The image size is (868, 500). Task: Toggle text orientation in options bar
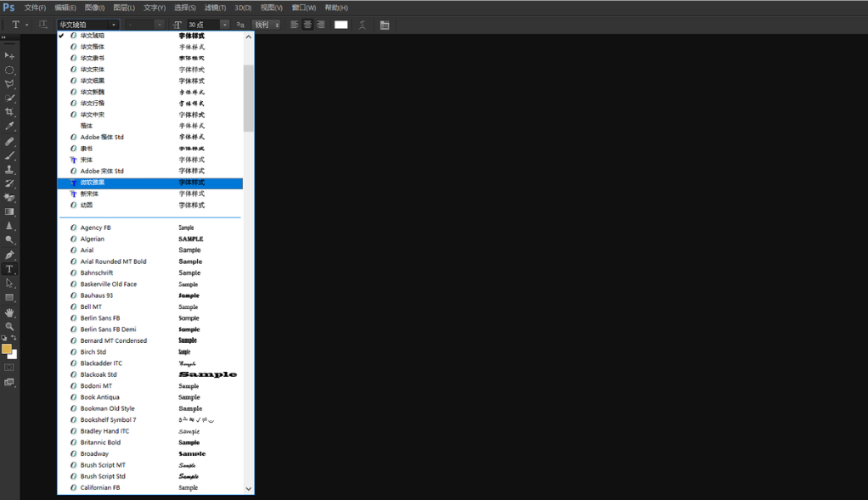click(x=42, y=25)
